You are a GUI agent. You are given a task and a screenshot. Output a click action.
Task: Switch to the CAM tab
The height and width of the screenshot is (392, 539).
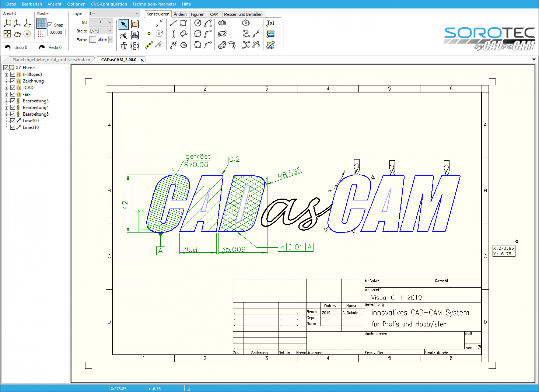(214, 14)
